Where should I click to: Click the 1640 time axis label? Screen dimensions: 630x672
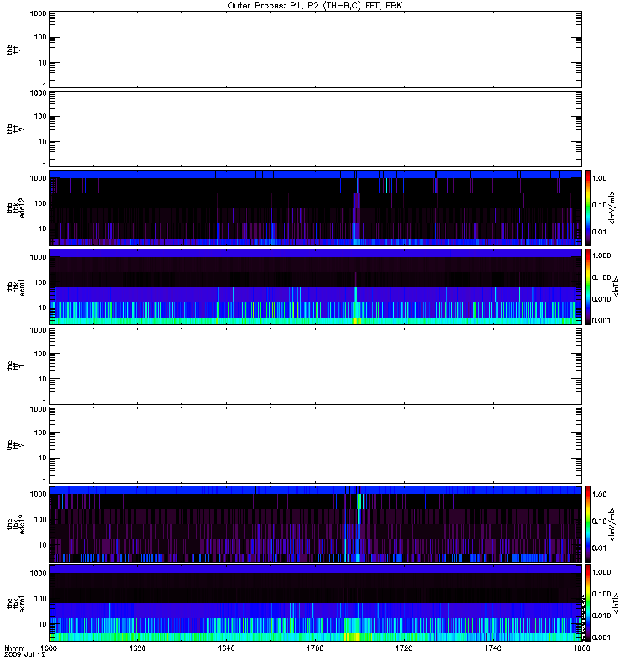226,648
